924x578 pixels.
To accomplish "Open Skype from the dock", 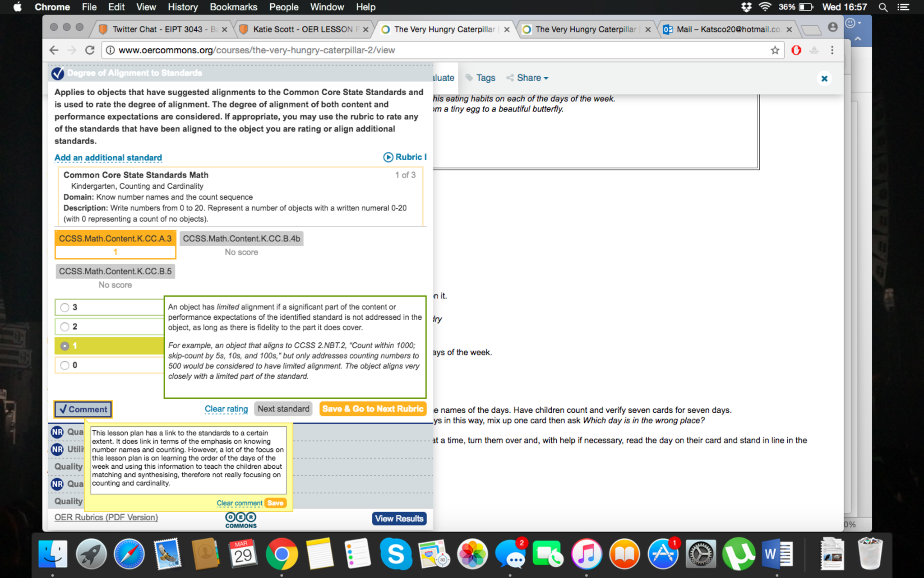I will (395, 554).
